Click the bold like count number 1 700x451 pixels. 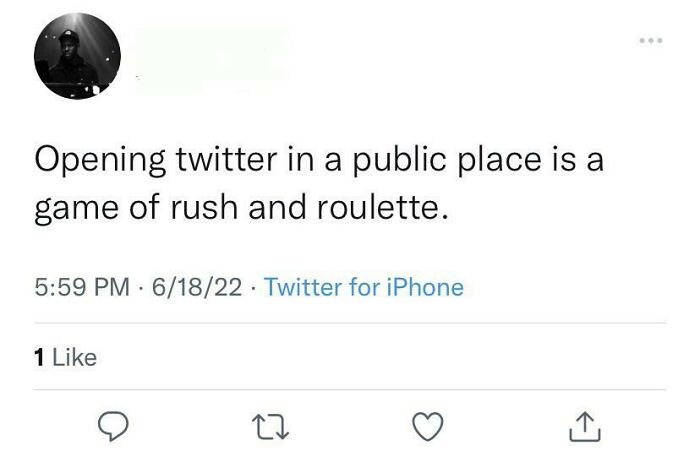(40, 356)
